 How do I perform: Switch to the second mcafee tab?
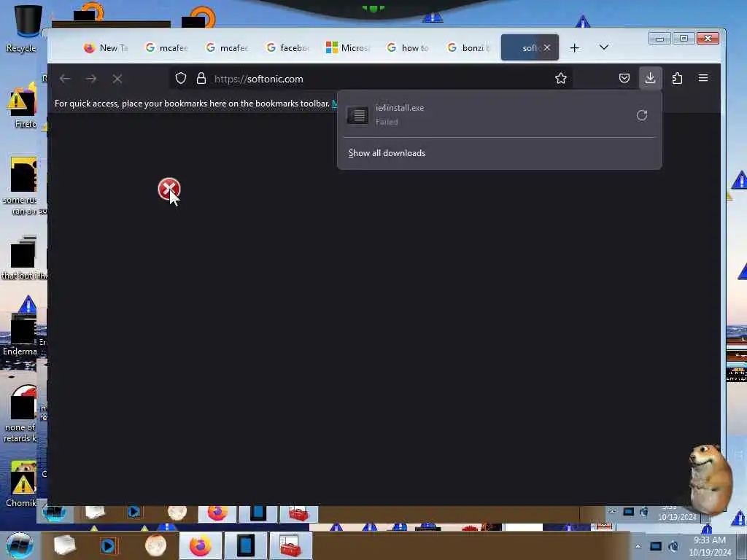227,47
